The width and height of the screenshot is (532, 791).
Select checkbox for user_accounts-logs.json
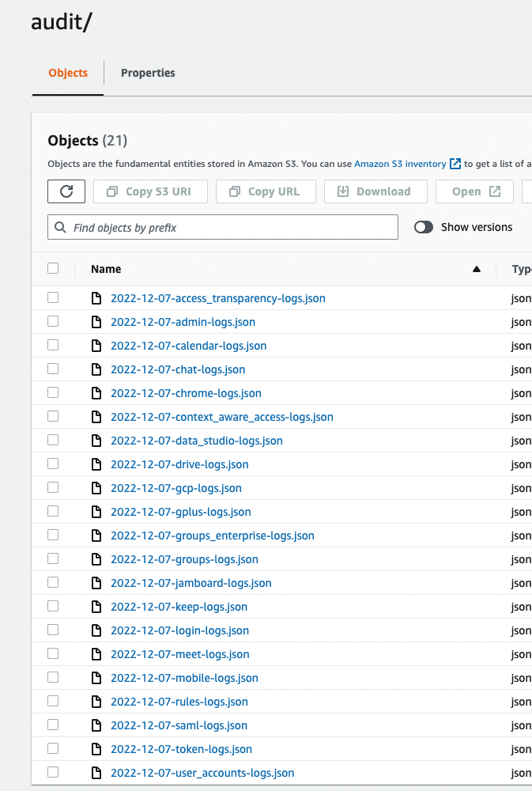(x=53, y=772)
